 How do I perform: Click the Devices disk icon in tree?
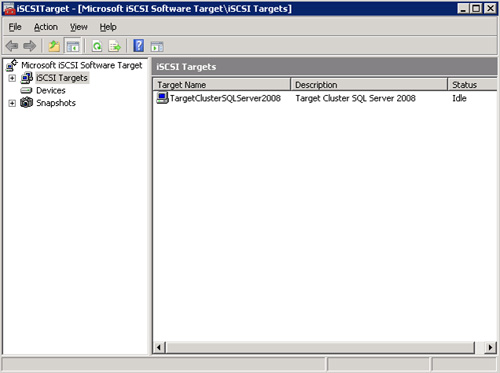coord(26,90)
